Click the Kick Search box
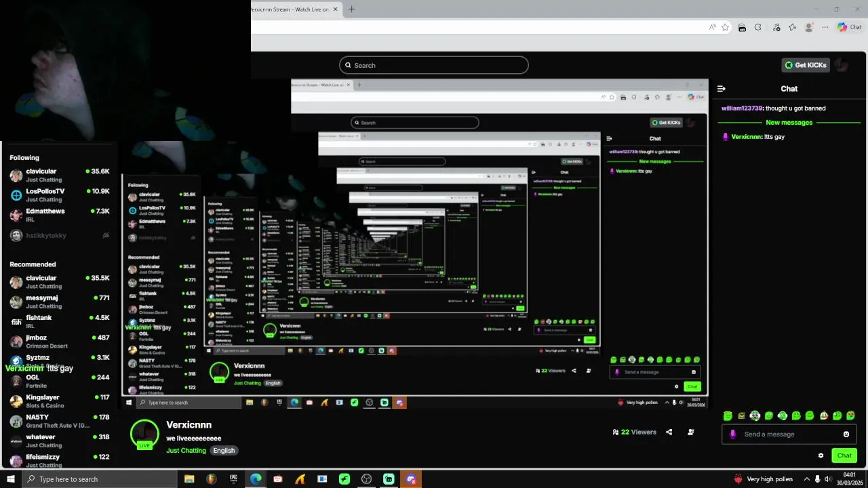Viewport: 868px width, 488px height. 434,65
